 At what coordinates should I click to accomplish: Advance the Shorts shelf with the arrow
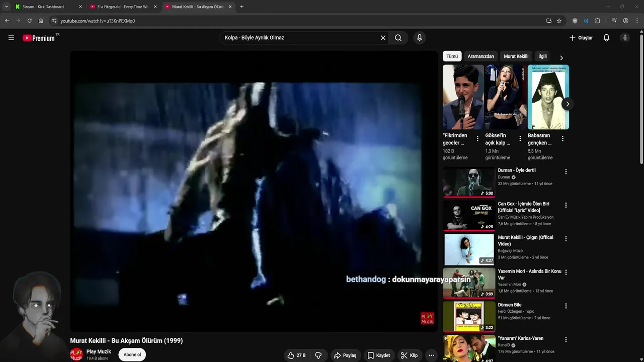click(568, 104)
